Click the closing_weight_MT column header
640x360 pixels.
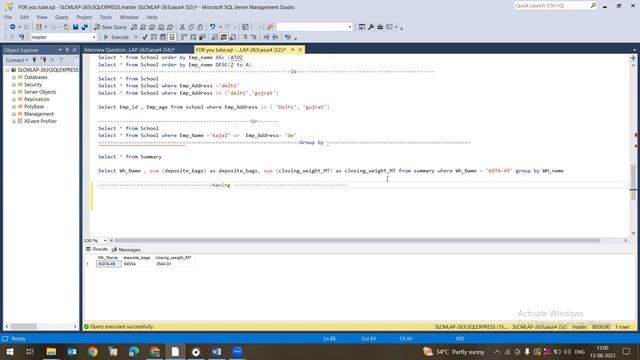tap(173, 258)
